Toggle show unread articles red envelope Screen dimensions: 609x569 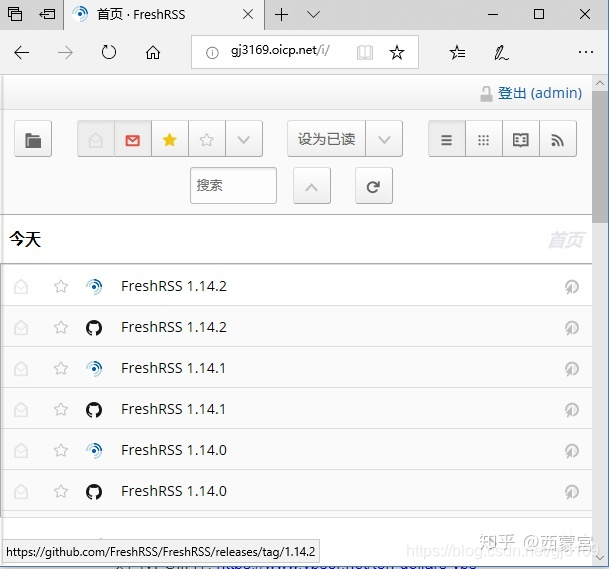coord(133,139)
